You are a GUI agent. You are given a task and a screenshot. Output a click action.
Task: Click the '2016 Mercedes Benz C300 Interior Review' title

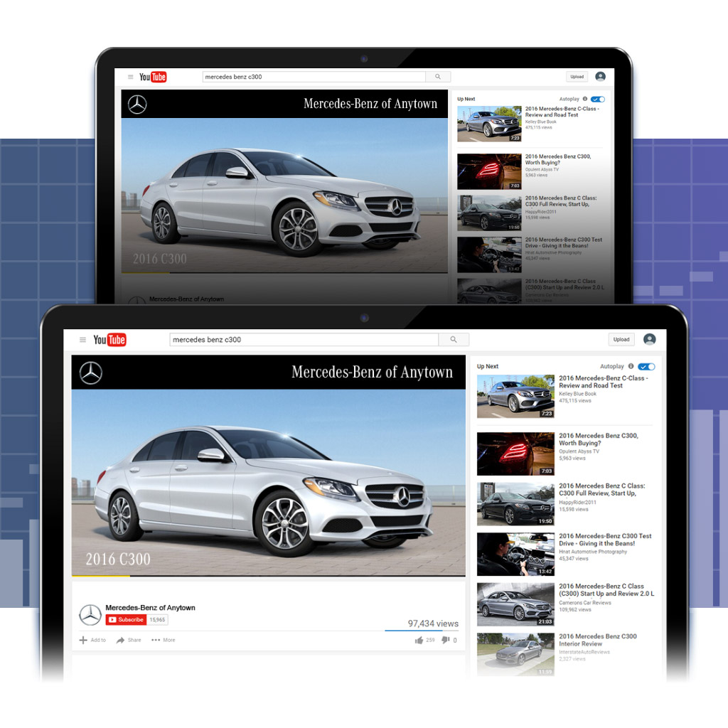click(x=597, y=641)
